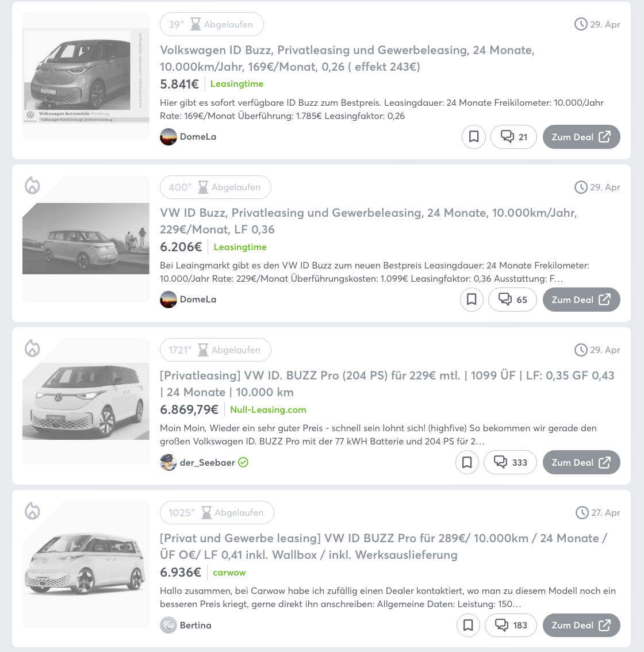Open the Null-Leasing.com merchant page
The height and width of the screenshot is (652, 644).
tap(268, 409)
